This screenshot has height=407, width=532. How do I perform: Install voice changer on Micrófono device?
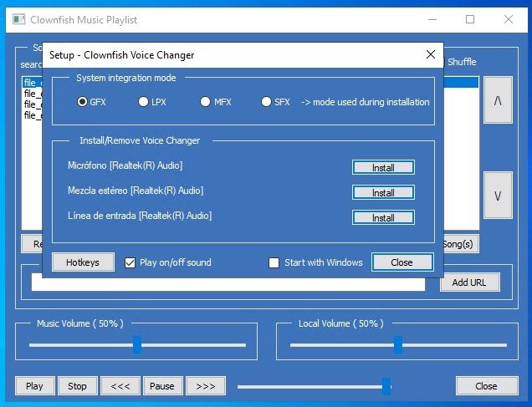point(383,167)
